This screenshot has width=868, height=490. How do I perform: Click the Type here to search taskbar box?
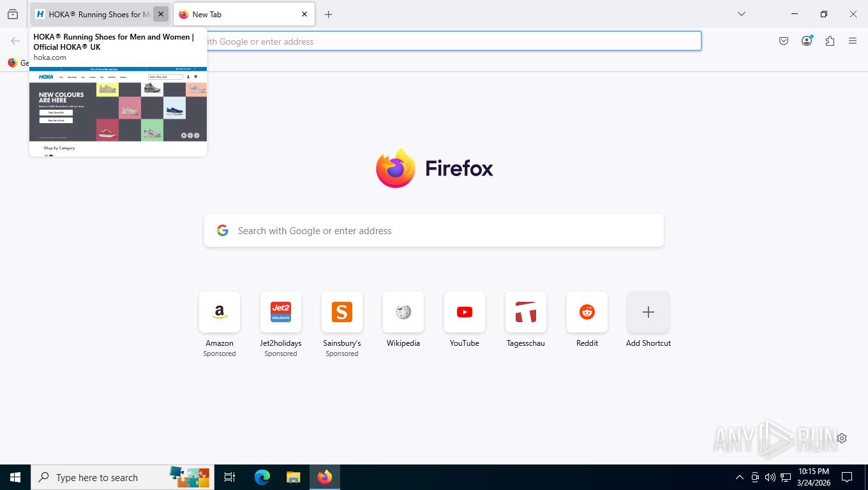(123, 477)
